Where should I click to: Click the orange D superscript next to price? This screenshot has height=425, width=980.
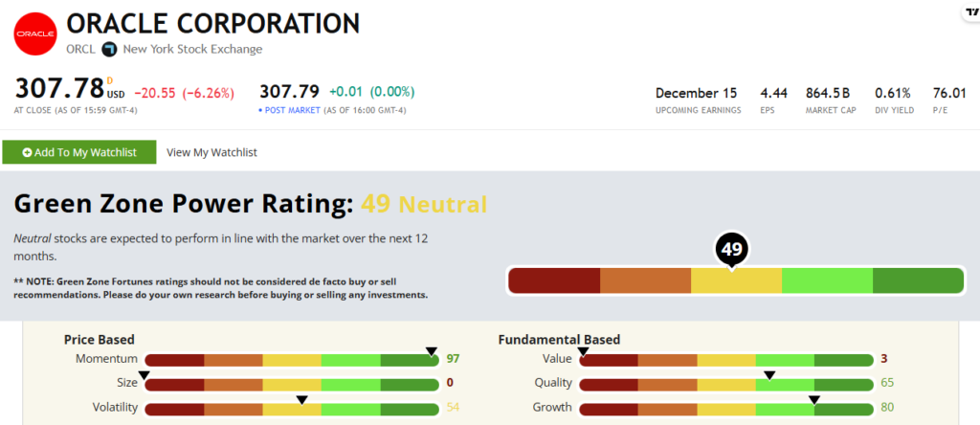click(x=110, y=80)
